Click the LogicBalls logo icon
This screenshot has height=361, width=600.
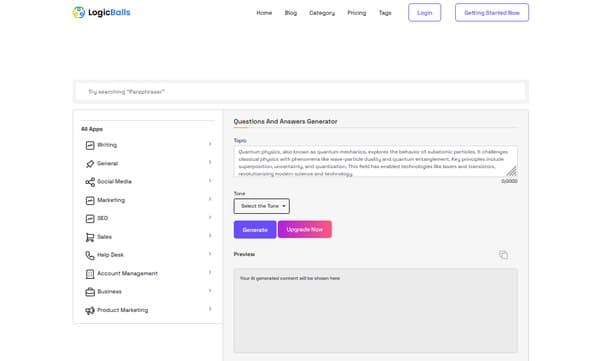[79, 12]
